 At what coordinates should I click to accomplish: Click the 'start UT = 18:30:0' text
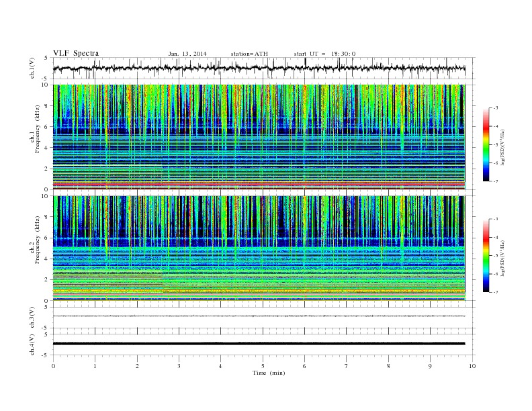tap(324, 54)
